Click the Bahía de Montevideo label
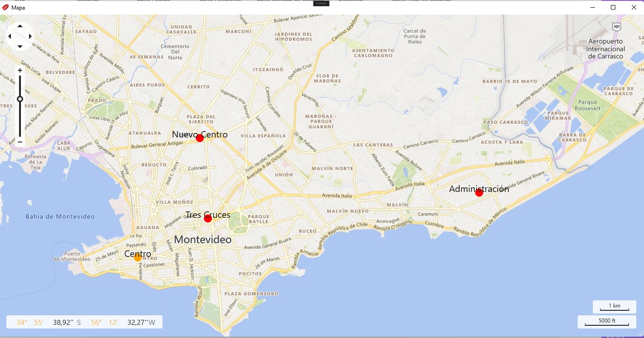Screen dimensions: 644x338 [60, 216]
